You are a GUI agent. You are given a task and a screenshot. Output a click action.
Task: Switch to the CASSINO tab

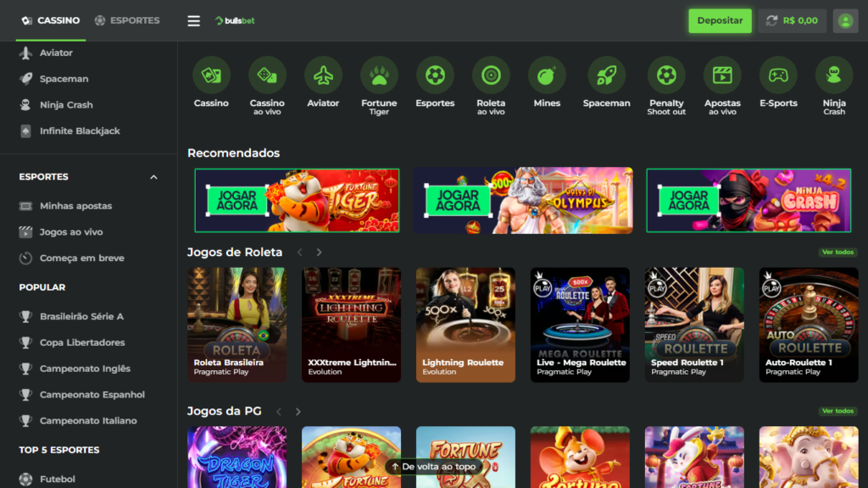(51, 20)
